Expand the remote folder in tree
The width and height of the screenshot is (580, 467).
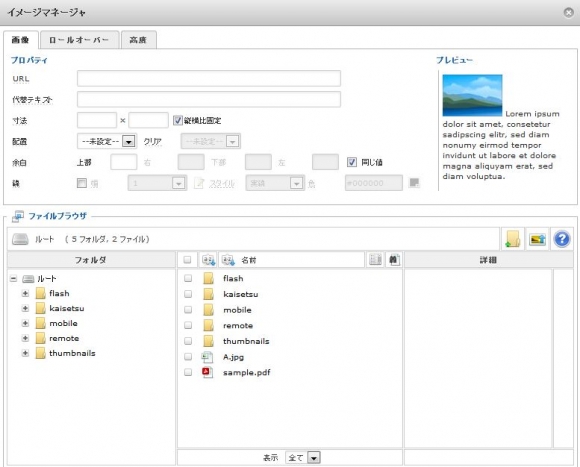click(x=25, y=338)
